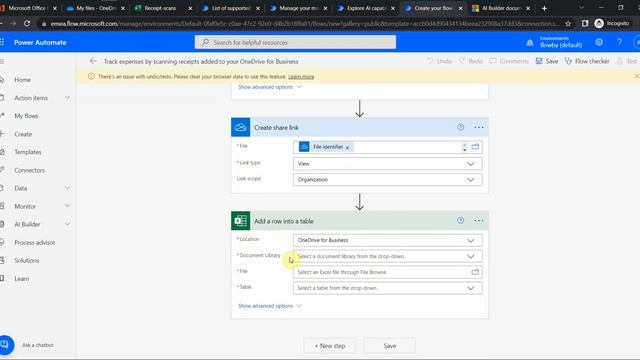This screenshot has width=640, height=360.
Task: Click Redo in the toolbar
Action: point(471,61)
